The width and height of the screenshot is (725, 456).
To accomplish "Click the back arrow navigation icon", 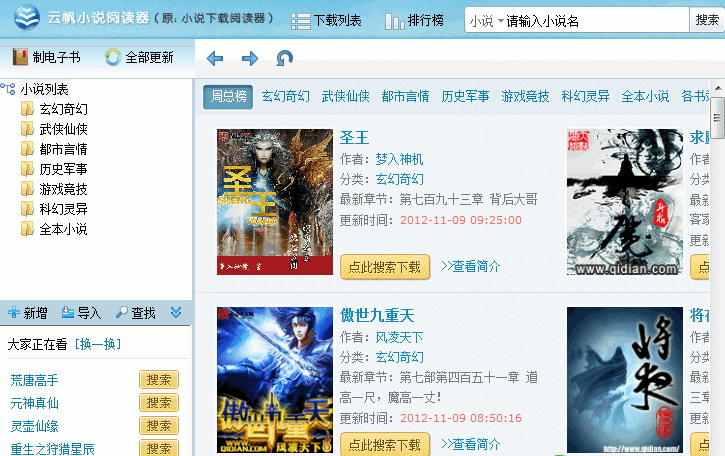I will (x=215, y=59).
